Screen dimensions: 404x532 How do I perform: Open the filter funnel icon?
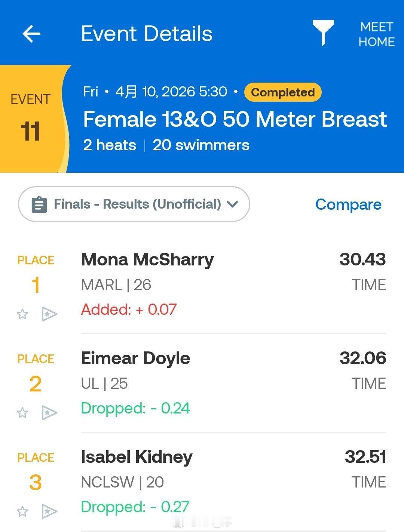pyautogui.click(x=323, y=33)
